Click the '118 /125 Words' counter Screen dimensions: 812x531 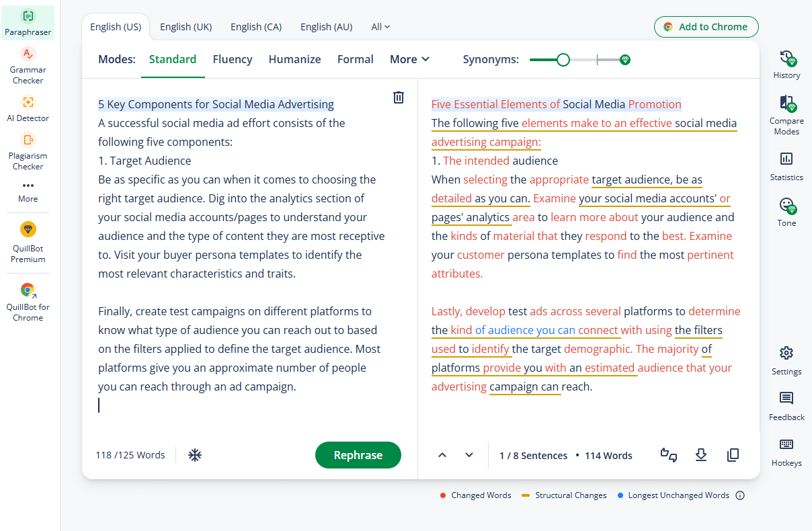coord(130,455)
